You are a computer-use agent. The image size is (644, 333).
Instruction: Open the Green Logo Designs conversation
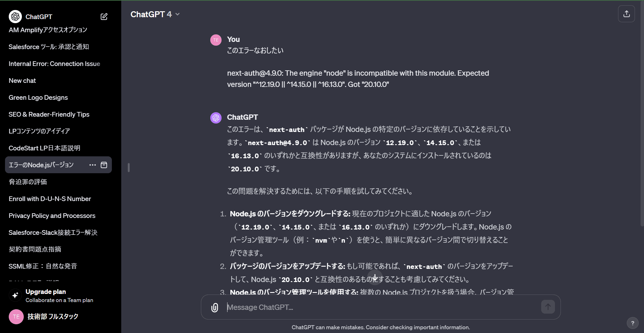(x=38, y=98)
